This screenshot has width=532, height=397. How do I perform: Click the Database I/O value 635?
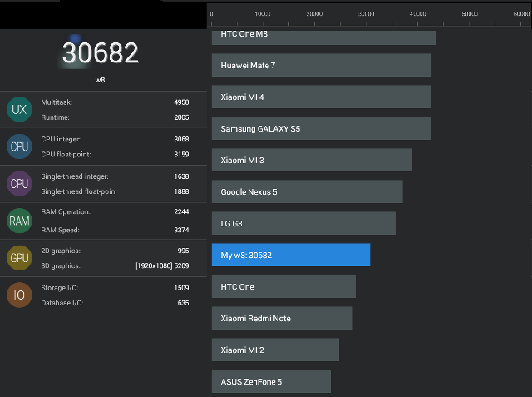183,303
